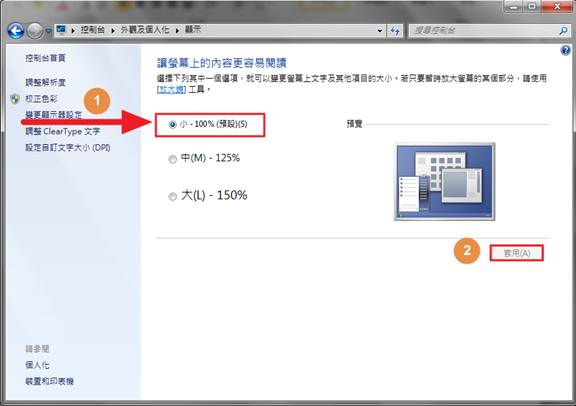Click the magnifier icon in search box
The width and height of the screenshot is (576, 406).
[563, 31]
